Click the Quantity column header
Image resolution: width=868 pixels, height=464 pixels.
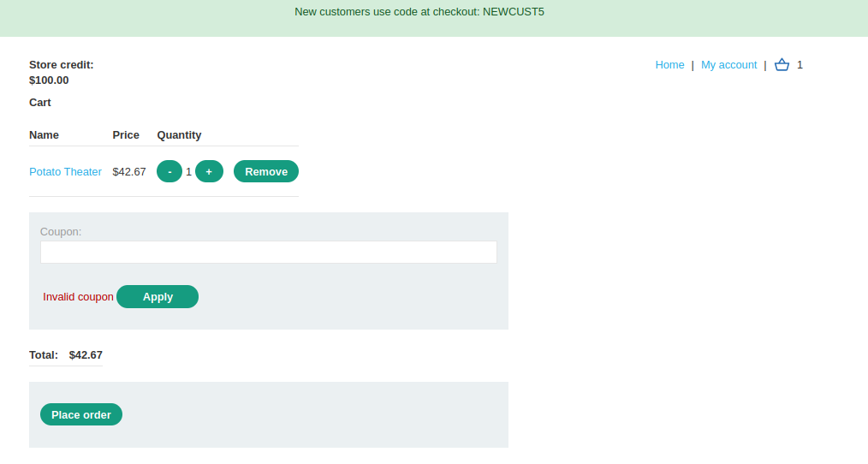(179, 135)
